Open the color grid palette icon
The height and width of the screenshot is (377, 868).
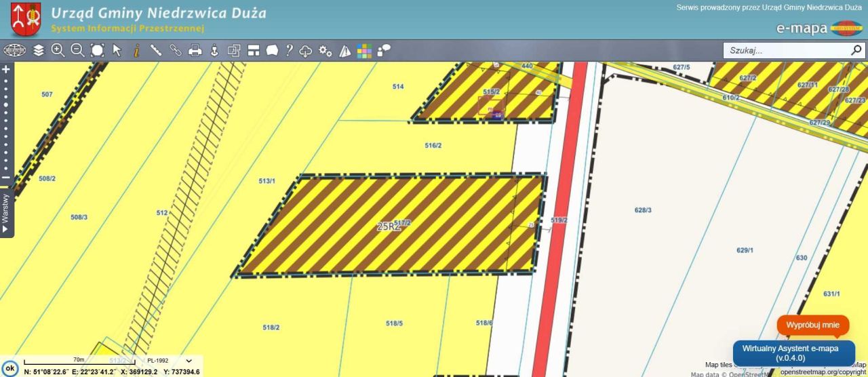tap(365, 50)
